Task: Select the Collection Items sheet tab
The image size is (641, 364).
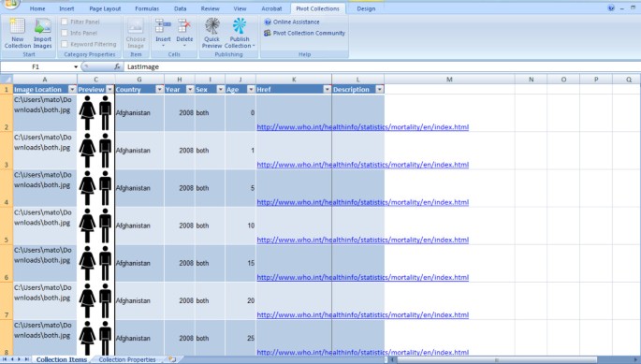Action: point(62,359)
